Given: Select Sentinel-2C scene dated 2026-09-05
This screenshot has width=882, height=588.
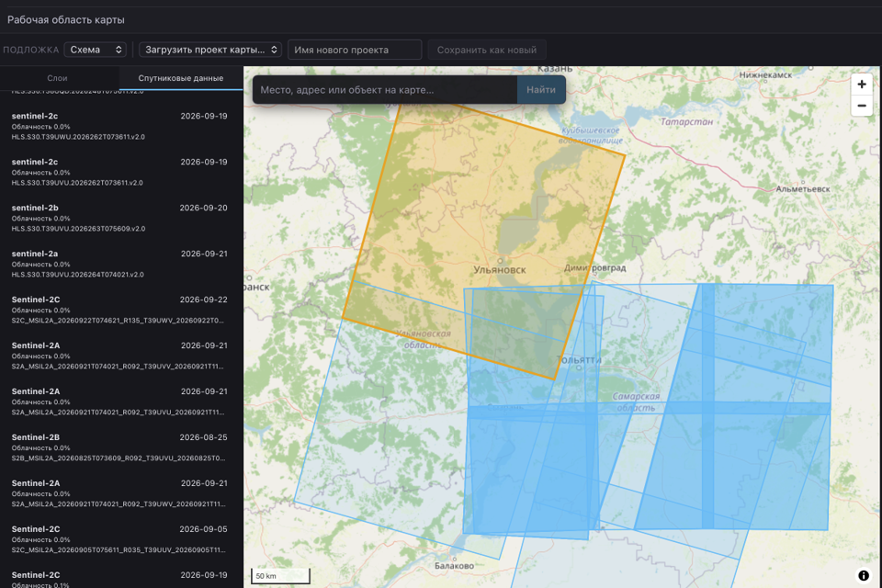Looking at the screenshot, I should (x=119, y=539).
